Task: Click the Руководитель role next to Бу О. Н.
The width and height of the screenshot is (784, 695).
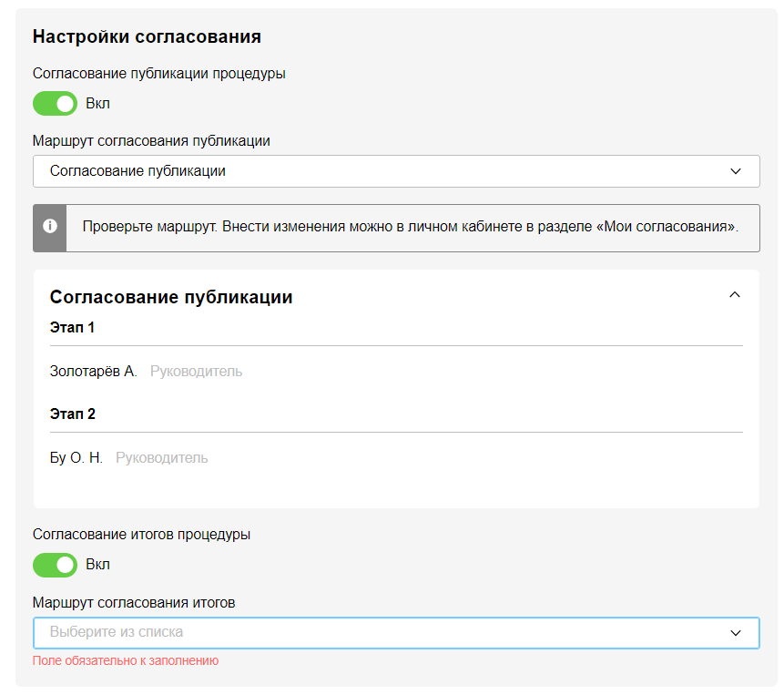Action: pyautogui.click(x=161, y=458)
